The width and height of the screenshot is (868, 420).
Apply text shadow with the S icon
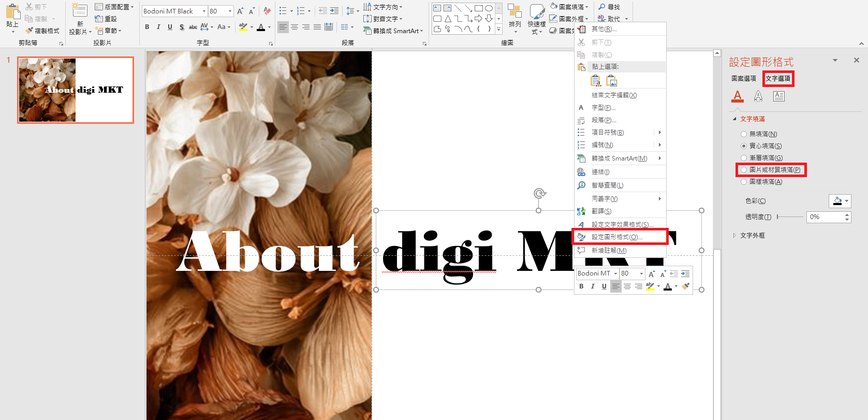[x=182, y=27]
